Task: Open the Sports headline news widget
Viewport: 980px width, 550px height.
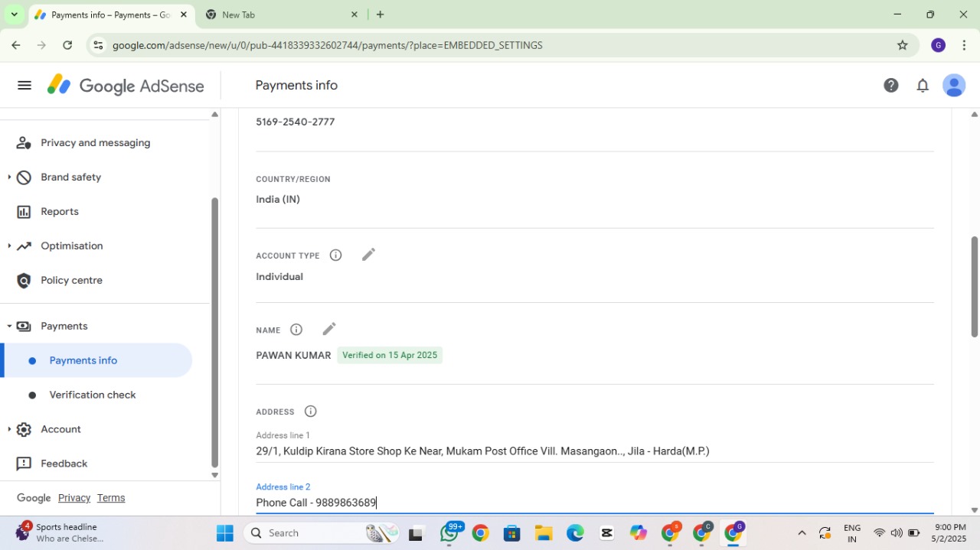Action: pyautogui.click(x=60, y=532)
